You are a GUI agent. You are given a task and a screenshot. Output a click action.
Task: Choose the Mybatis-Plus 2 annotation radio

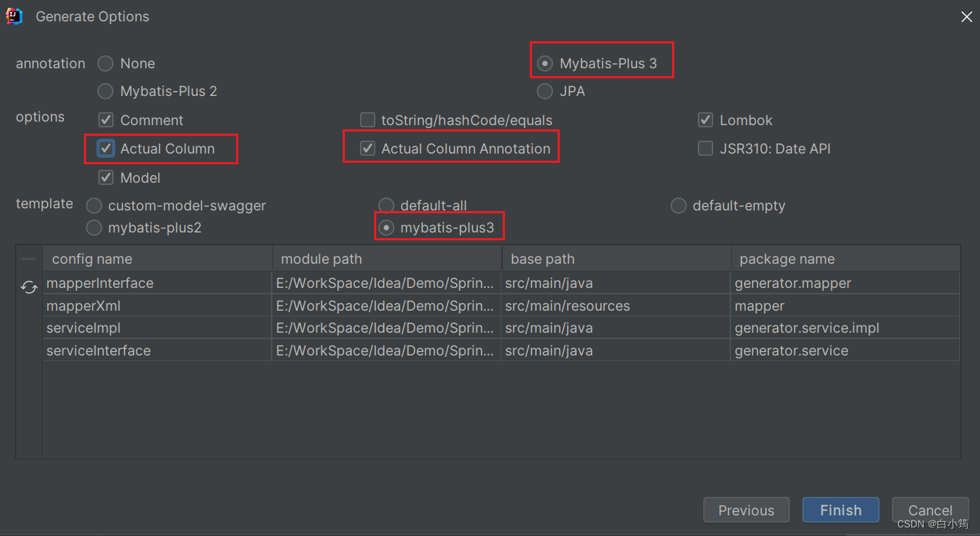pos(105,91)
